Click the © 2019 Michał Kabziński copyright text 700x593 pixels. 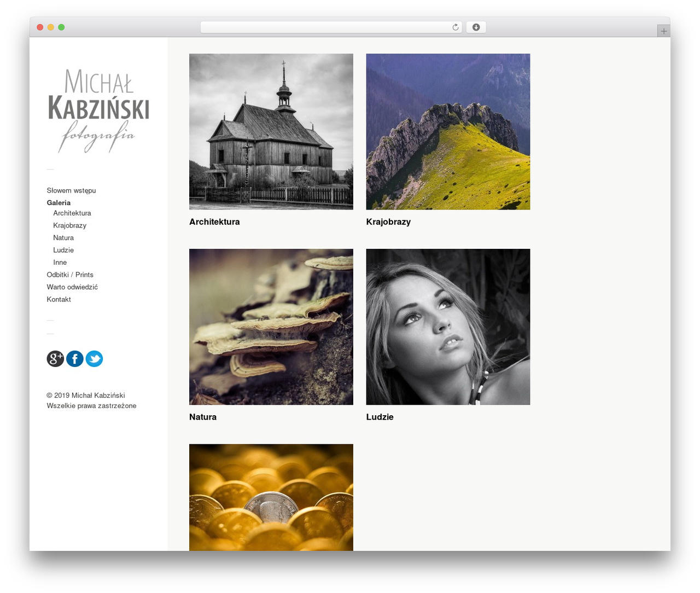click(86, 395)
